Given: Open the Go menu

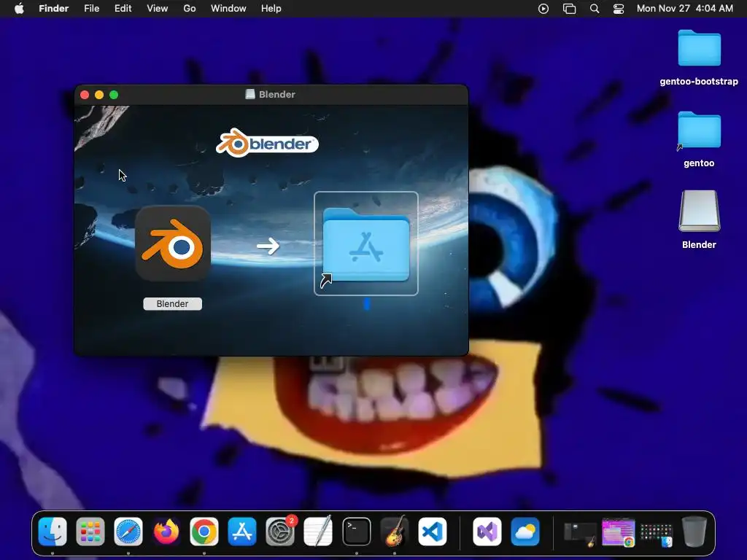Looking at the screenshot, I should click(x=190, y=9).
